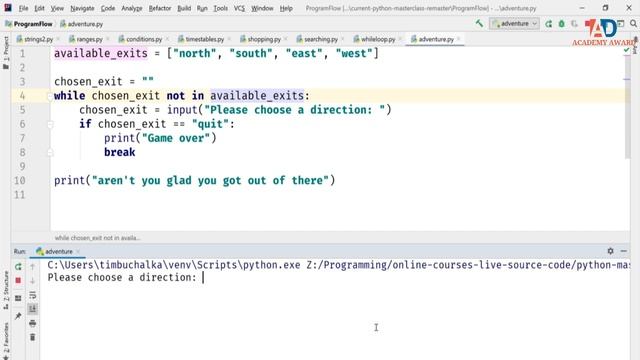Open the adventure run configuration dropdown
This screenshot has height=360, width=640.
[x=514, y=24]
